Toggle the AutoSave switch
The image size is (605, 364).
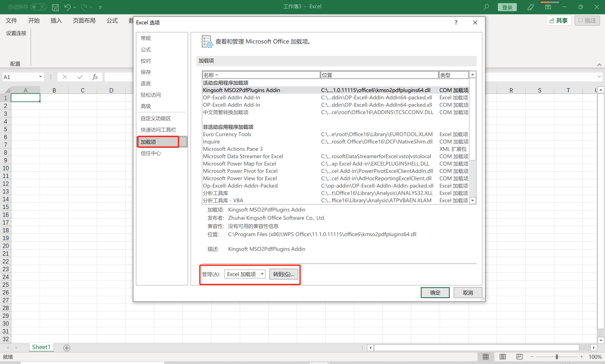tap(39, 7)
